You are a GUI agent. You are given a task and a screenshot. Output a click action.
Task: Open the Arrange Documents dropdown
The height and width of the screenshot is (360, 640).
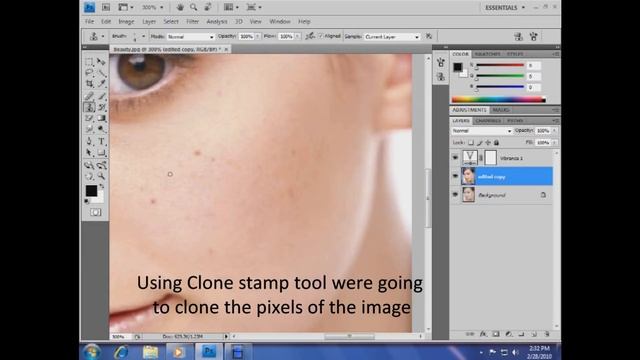pyautogui.click(x=231, y=7)
